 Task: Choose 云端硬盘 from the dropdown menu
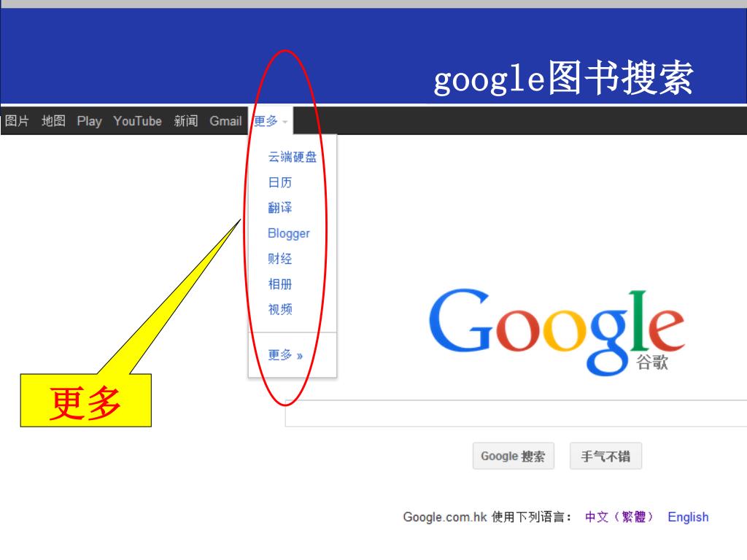(293, 157)
